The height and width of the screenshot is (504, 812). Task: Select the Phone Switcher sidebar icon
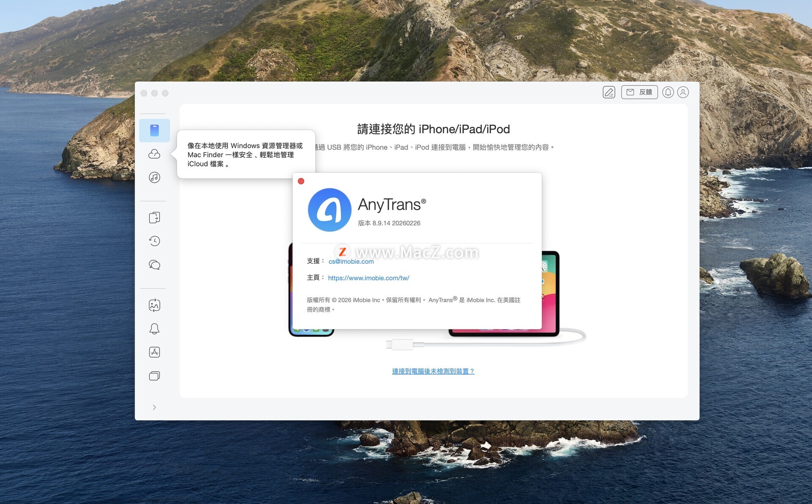pyautogui.click(x=154, y=217)
